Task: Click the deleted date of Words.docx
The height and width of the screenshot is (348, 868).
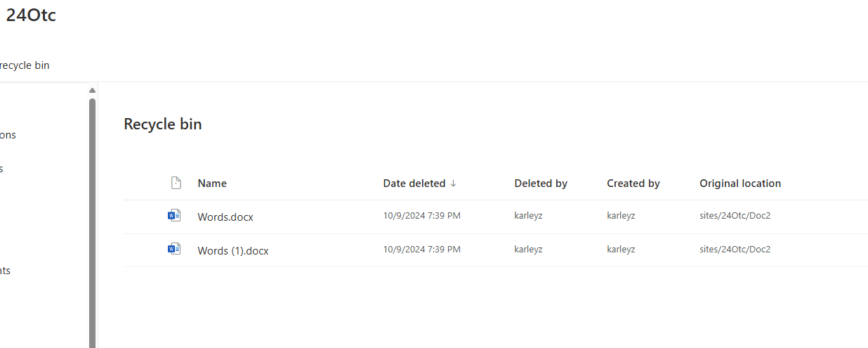Action: [x=421, y=216]
